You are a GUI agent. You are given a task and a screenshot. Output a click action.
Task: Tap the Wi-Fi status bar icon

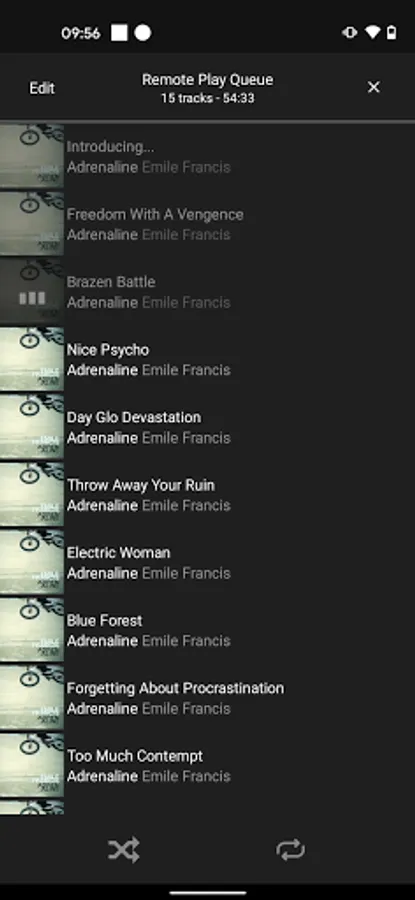click(373, 33)
